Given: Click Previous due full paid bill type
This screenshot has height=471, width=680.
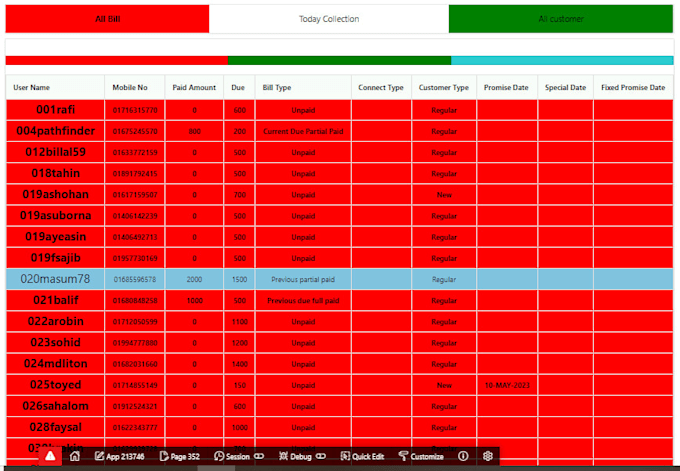Looking at the screenshot, I should [303, 301].
